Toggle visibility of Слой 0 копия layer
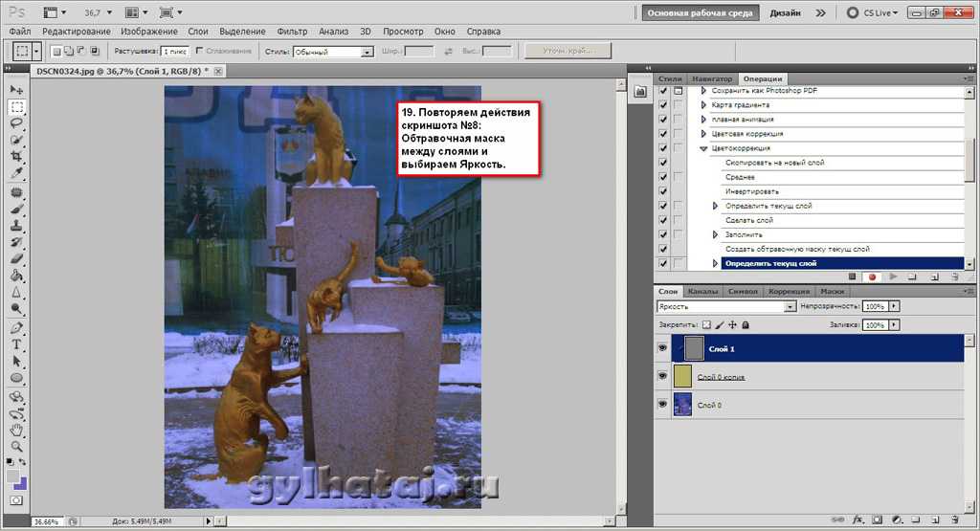The image size is (980, 531). point(662,377)
